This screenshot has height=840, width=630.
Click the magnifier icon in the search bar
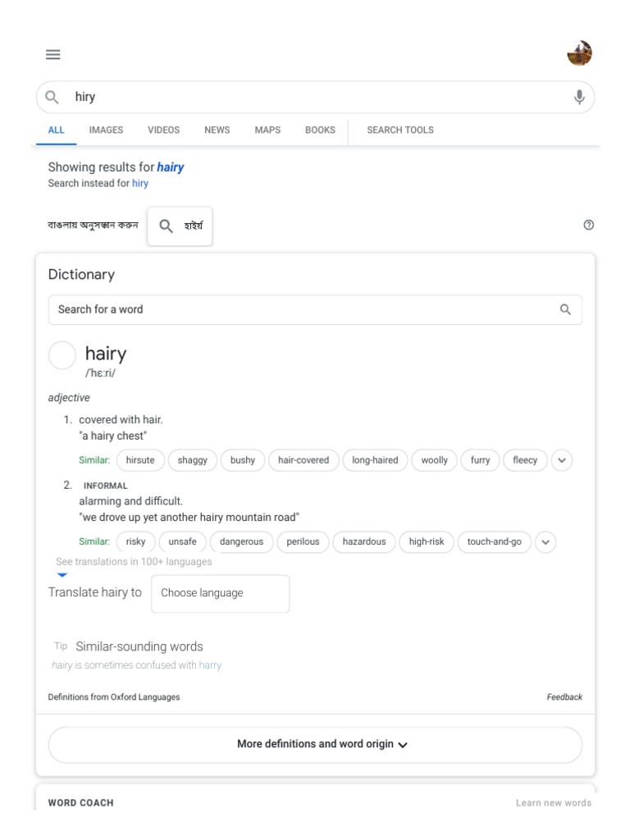[52, 97]
